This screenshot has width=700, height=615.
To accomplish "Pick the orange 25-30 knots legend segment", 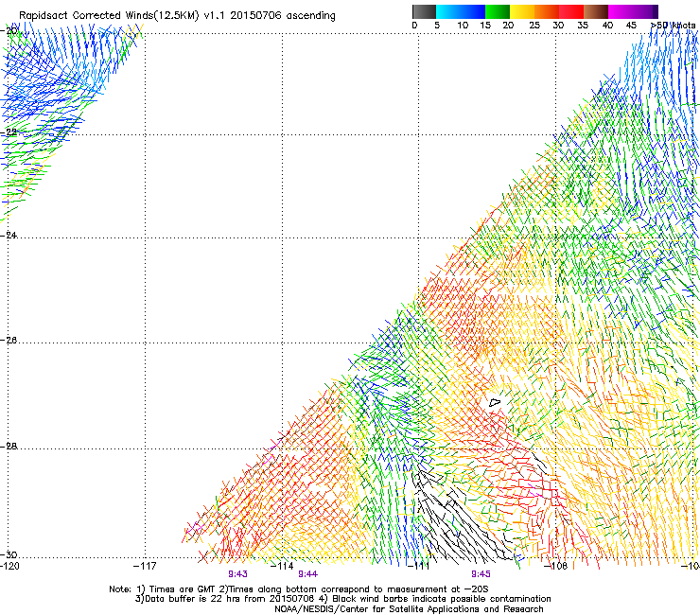I will (x=547, y=11).
